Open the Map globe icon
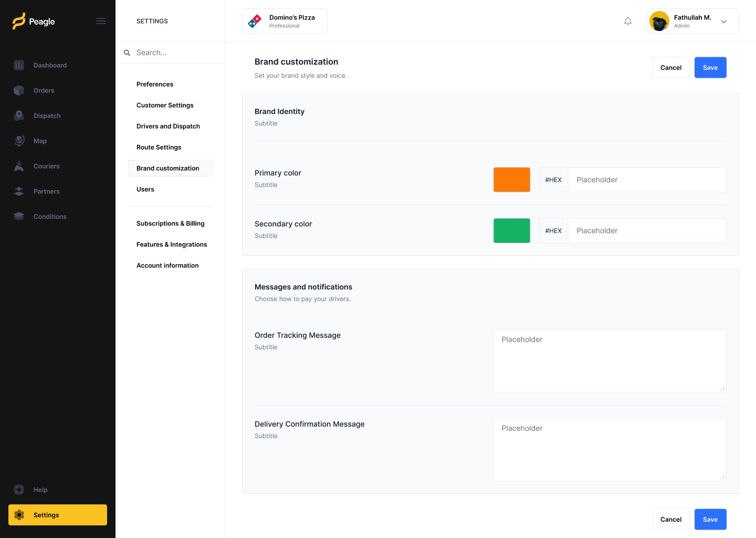The width and height of the screenshot is (756, 538). [19, 141]
